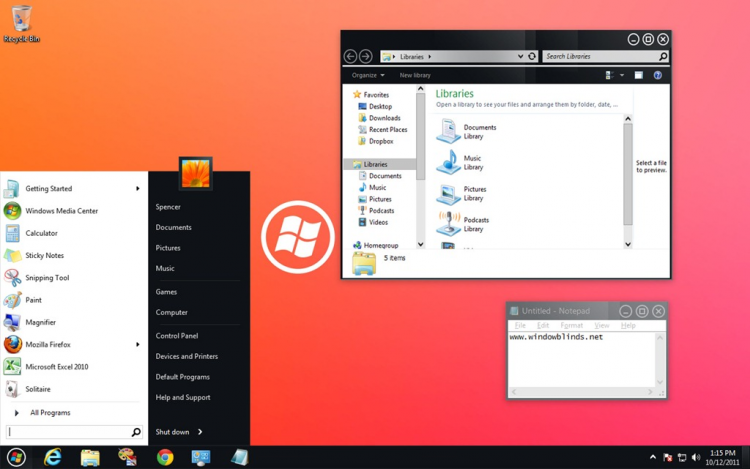Launch Internet Explorer from the taskbar
The width and height of the screenshot is (750, 469).
[x=53, y=458]
